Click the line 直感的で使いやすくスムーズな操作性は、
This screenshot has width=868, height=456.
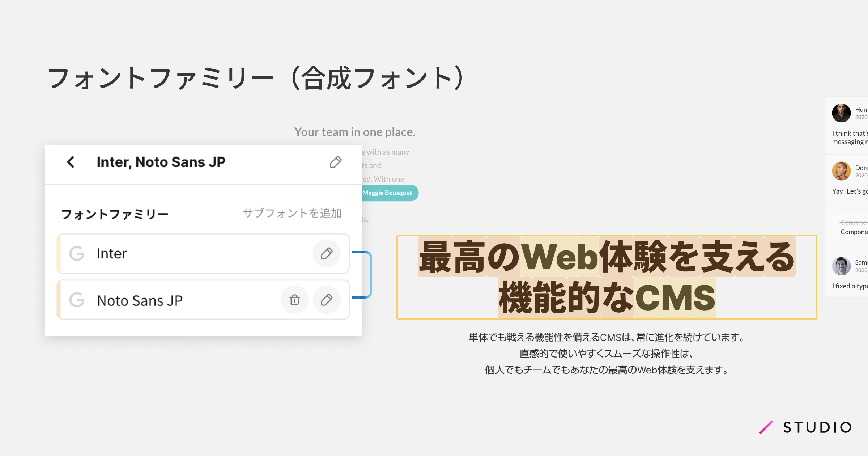[x=607, y=354]
